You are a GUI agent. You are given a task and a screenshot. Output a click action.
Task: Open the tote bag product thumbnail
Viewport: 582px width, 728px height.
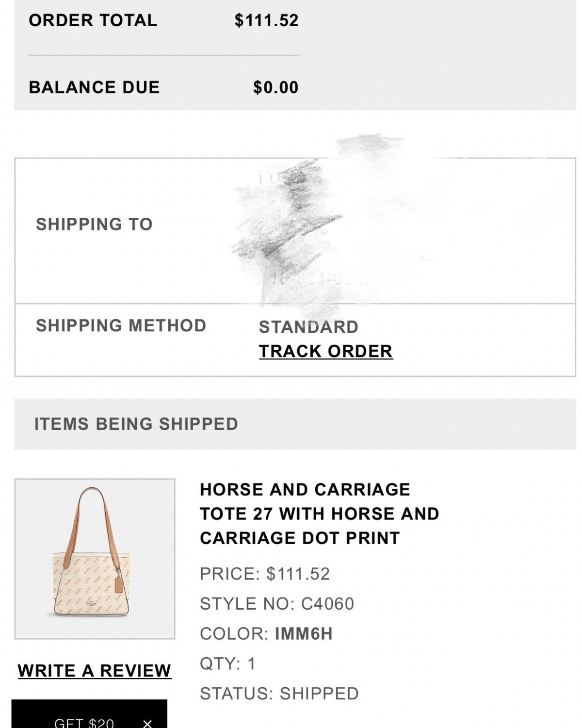click(x=95, y=559)
